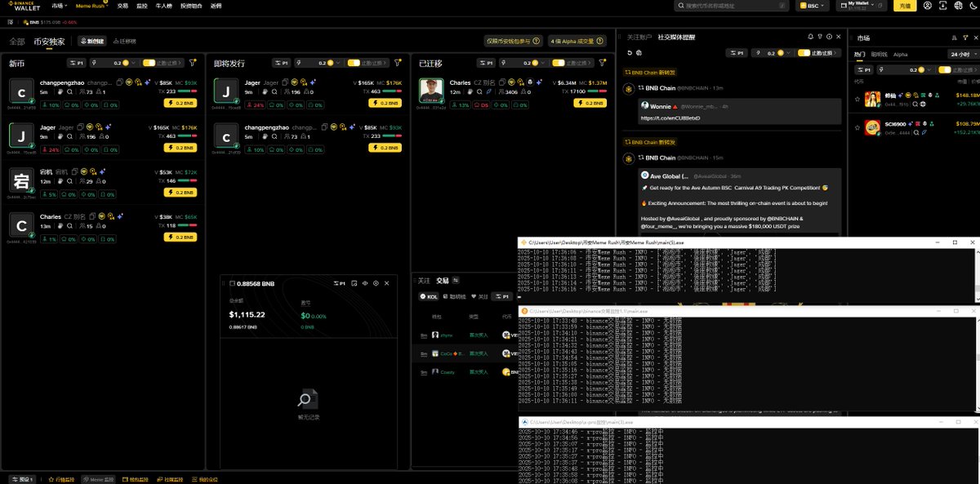Screen dimensions: 980x484
Task: Open the user profile icon
Action: [929, 6]
